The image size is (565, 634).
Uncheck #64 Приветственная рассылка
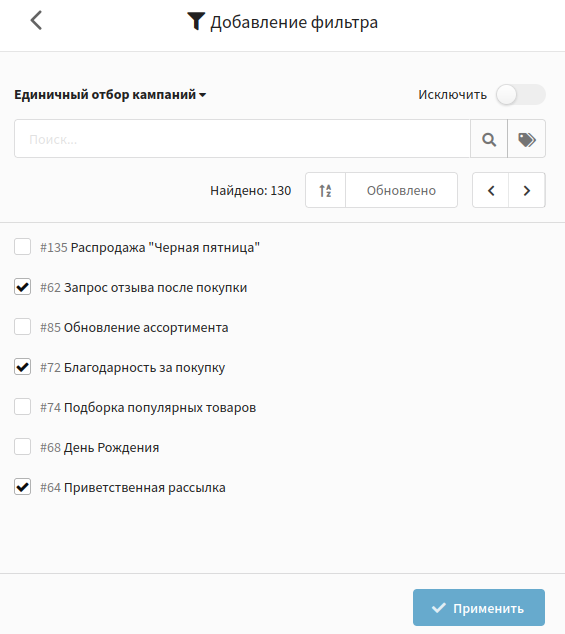click(23, 487)
